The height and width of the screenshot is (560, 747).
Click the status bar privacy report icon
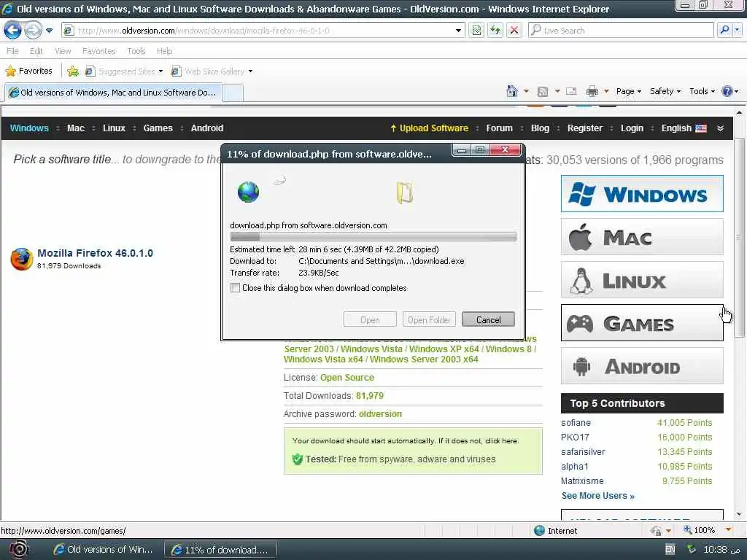coord(657,531)
